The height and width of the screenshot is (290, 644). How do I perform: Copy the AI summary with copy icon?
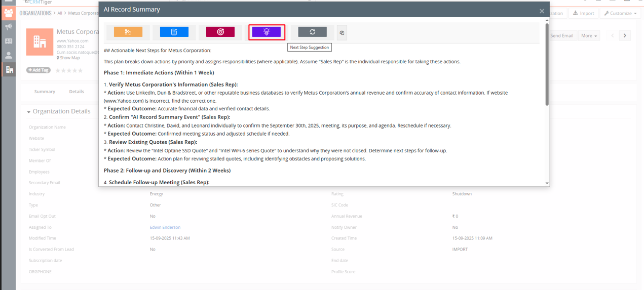[342, 33]
